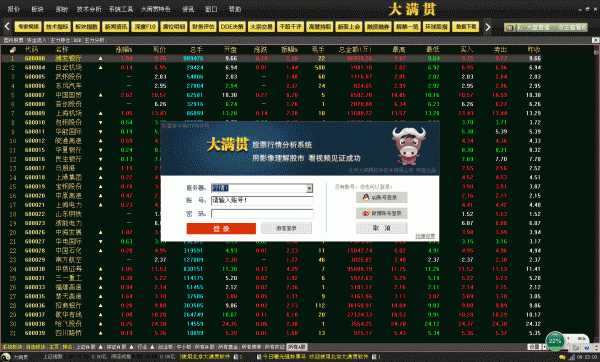Viewport: 600px width, 362px height.
Task: Click the guest login button next to 登录
Action: (x=286, y=228)
